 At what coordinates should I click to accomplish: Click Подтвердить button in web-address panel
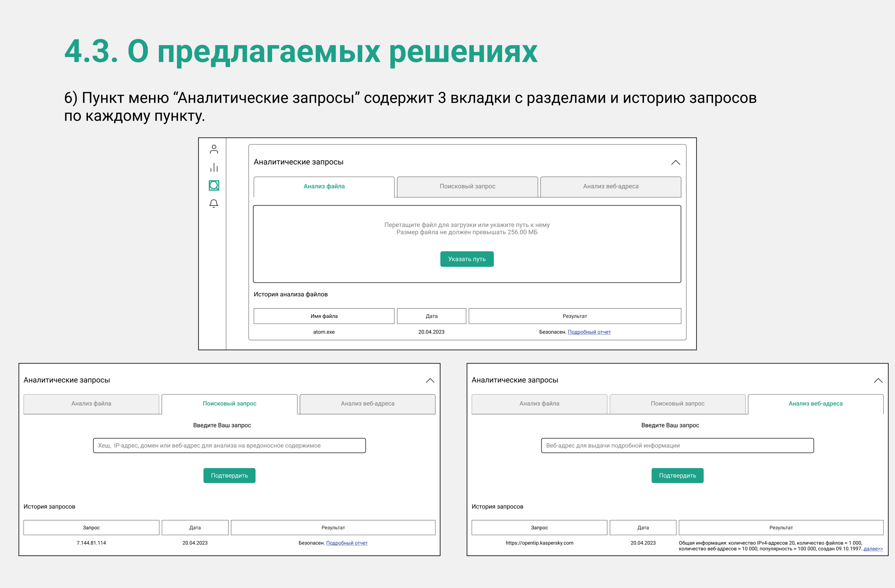point(677,476)
